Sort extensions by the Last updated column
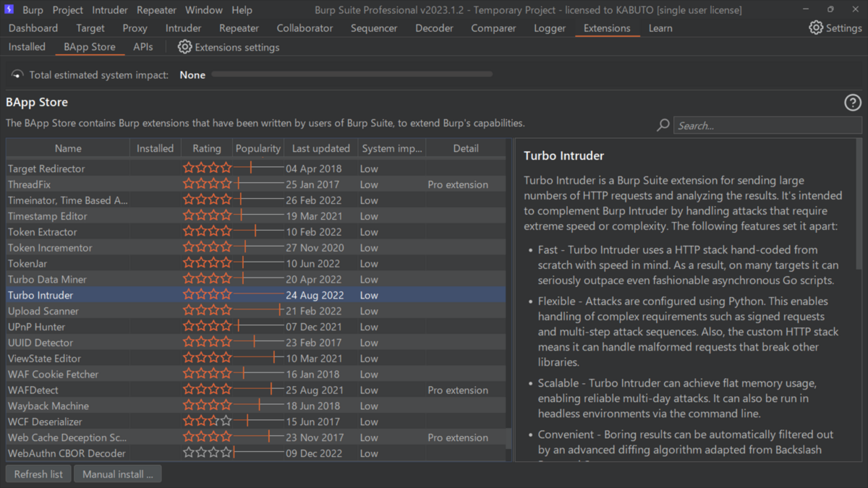Image resolution: width=868 pixels, height=488 pixels. [320, 147]
